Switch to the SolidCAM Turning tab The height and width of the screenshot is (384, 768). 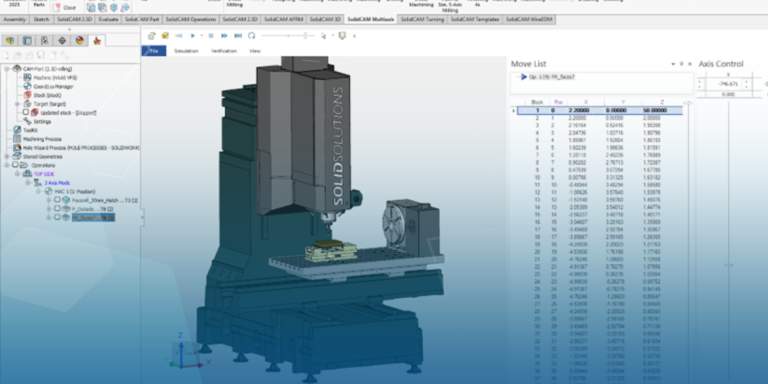click(x=422, y=20)
